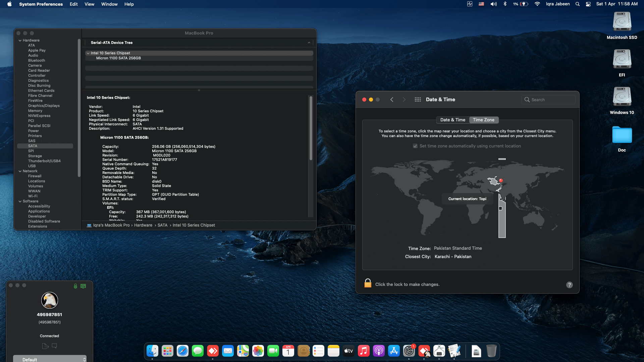This screenshot has height=362, width=644.
Task: Open Podcasts from the Dock
Action: pos(379,351)
